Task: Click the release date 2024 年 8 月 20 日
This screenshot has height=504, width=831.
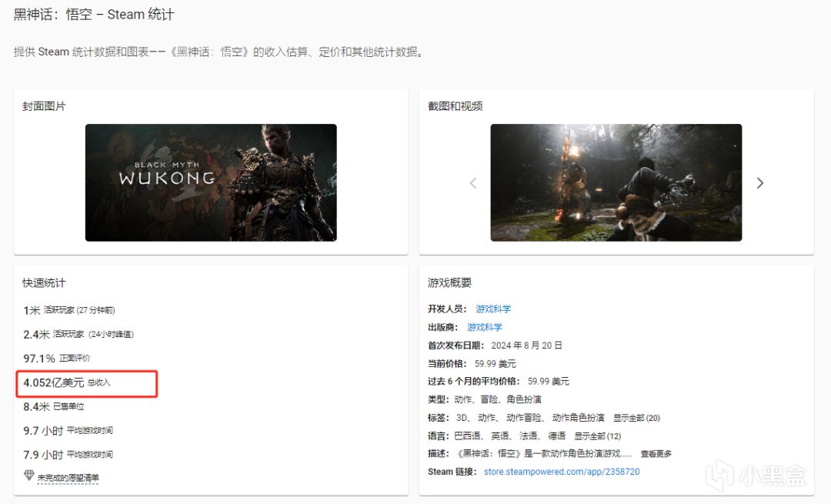Action: pos(526,345)
